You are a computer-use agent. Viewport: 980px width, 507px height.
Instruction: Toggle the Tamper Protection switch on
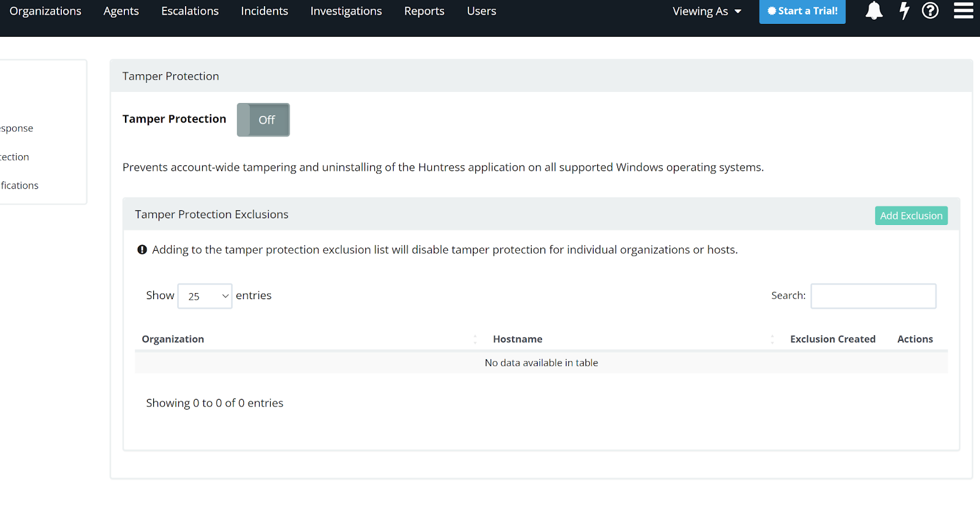[x=263, y=120]
